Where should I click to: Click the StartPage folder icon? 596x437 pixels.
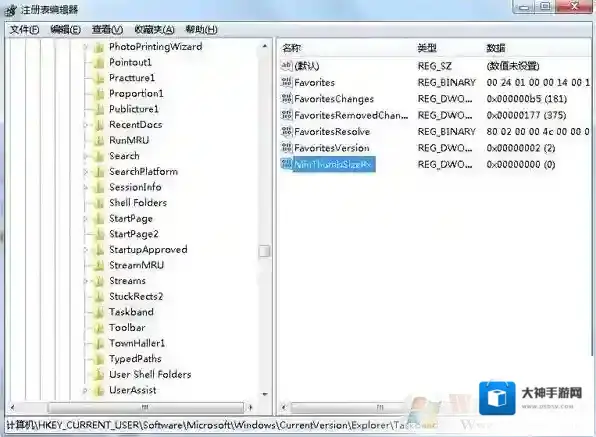coord(99,219)
